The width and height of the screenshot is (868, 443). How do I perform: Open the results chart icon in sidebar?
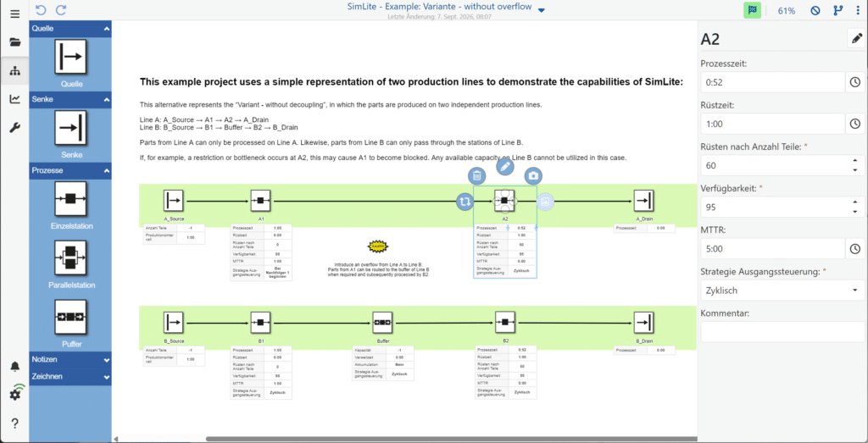coord(15,100)
